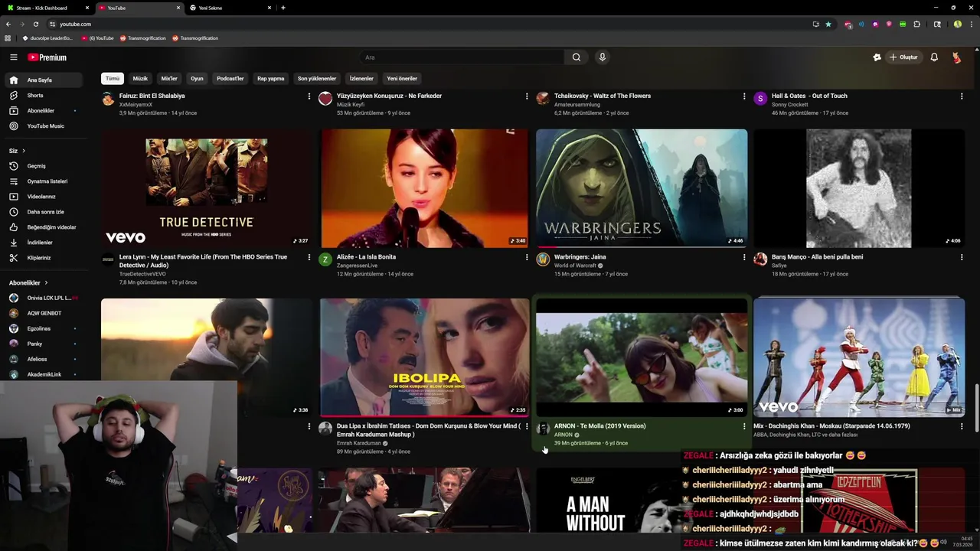Open Beğendiğim videolar
The width and height of the screenshot is (980, 551).
43,227
